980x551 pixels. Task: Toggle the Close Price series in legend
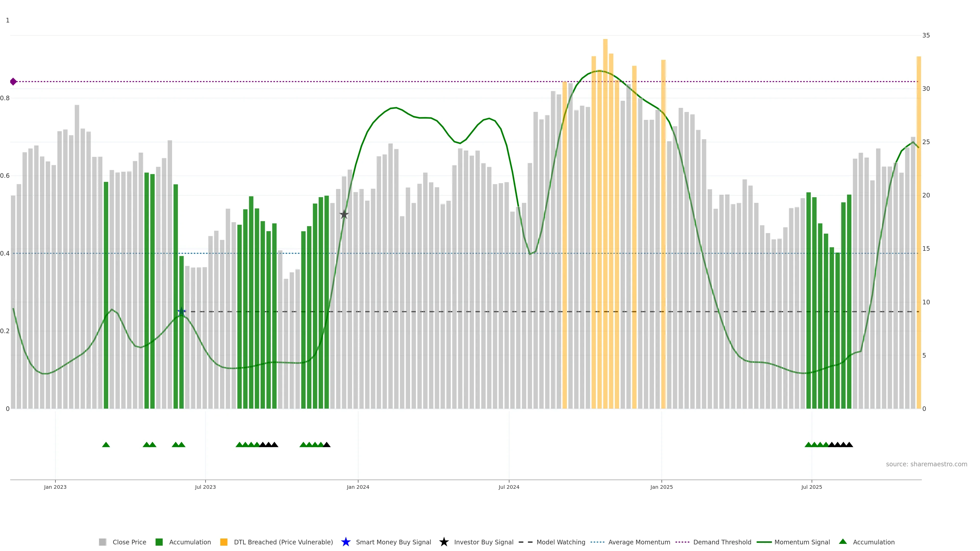point(129,542)
